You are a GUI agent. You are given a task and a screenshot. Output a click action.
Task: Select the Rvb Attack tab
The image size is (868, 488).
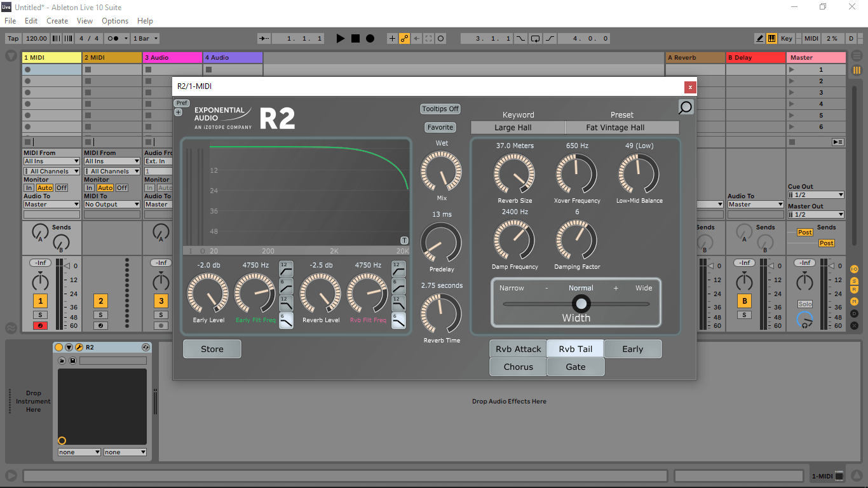click(518, 349)
